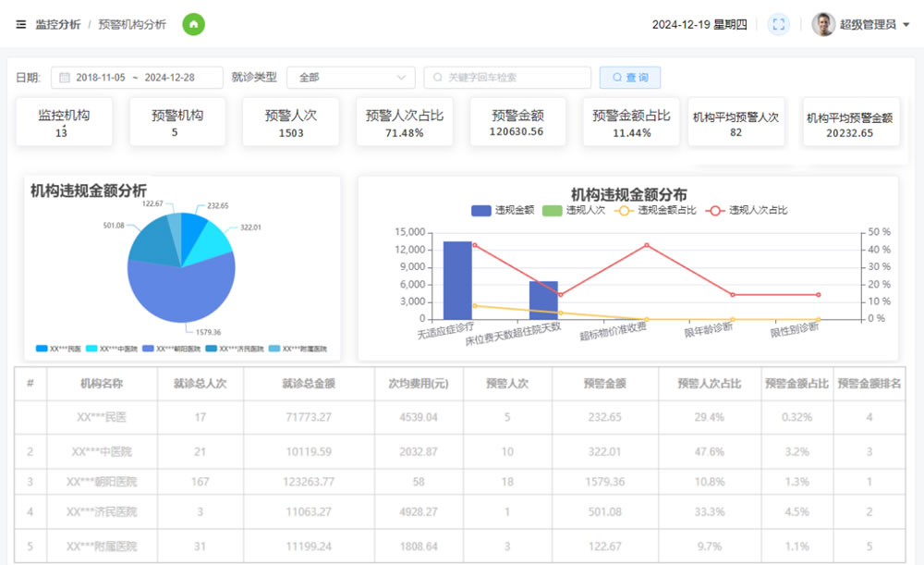Open the date range picker 2018-11-05
924x565 pixels.
(x=137, y=78)
